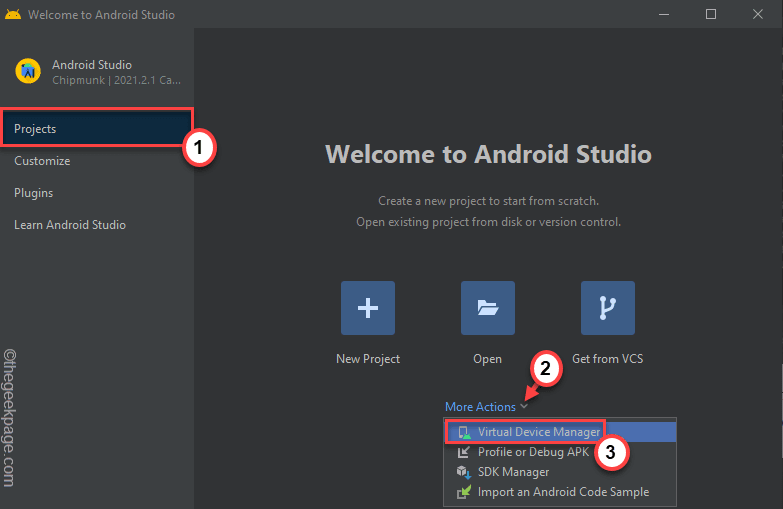Maximize the Welcome window
Screen dimensions: 783x509
(711, 14)
